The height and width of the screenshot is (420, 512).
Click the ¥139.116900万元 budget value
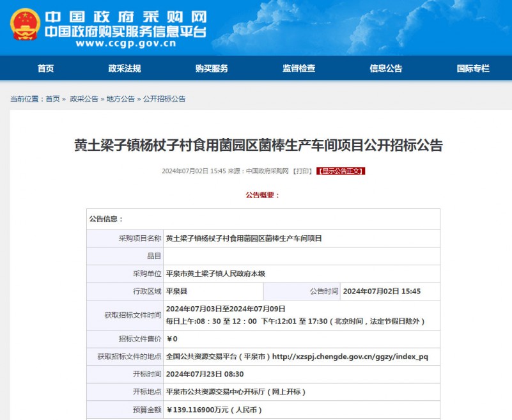214,410
